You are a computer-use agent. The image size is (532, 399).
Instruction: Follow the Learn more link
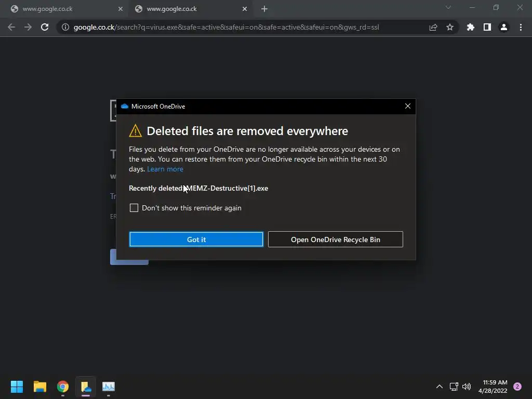pyautogui.click(x=165, y=169)
